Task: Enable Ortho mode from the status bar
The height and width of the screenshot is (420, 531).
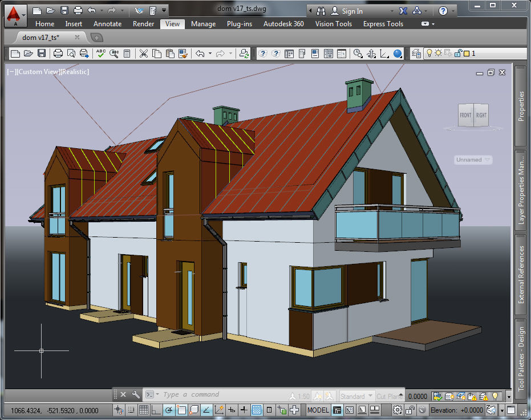Action: 156,410
